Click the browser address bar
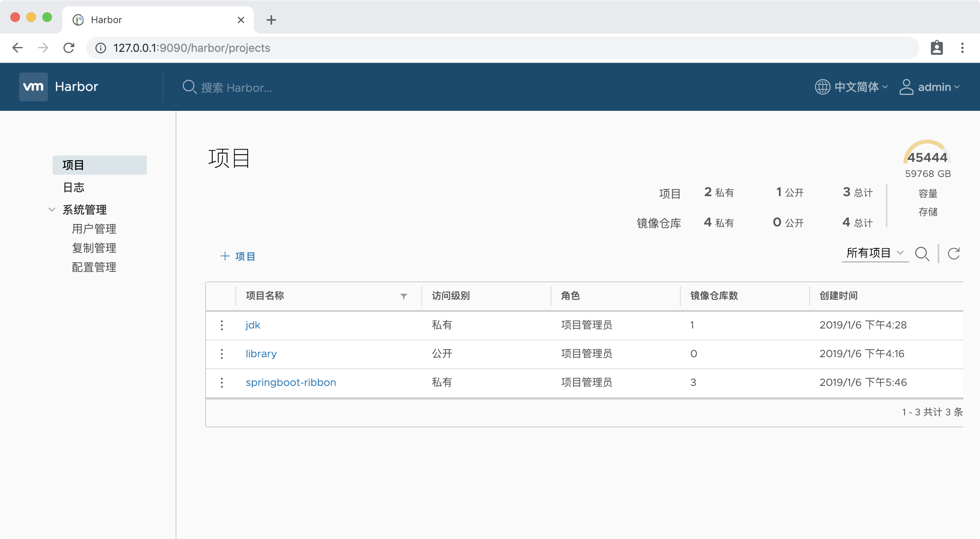The image size is (980, 539). point(192,48)
